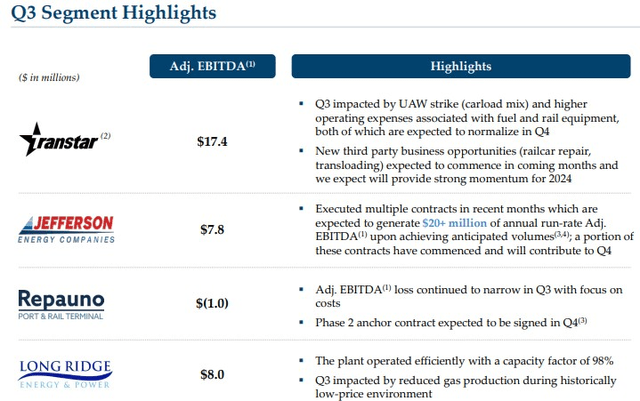Select the Long Ridge Energy & Power logo

coord(65,374)
